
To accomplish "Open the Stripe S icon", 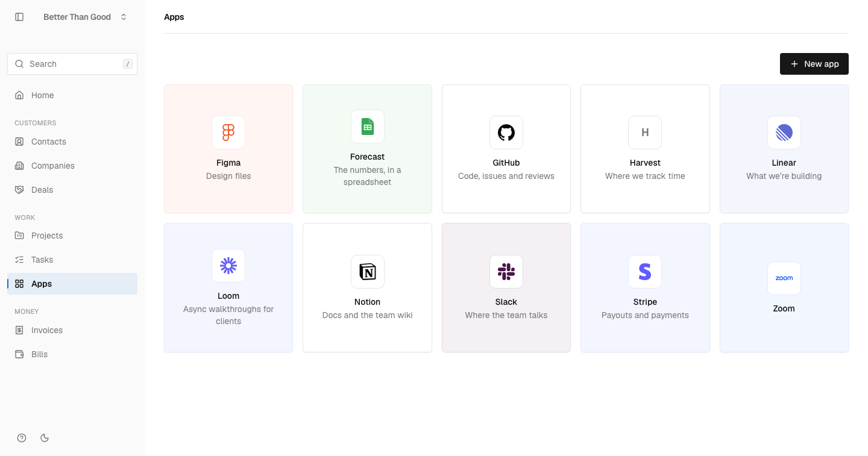I will (645, 272).
